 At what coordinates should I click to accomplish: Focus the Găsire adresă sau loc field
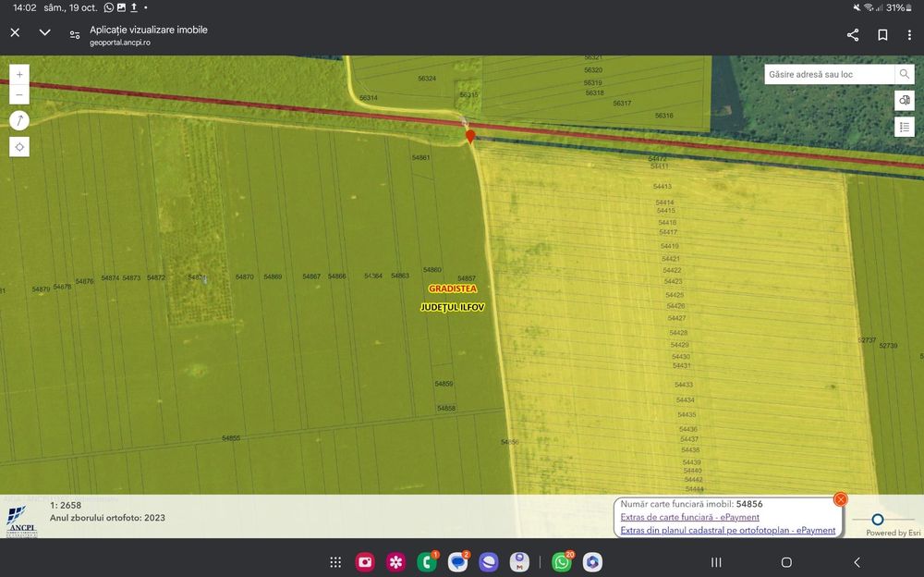[x=829, y=74]
